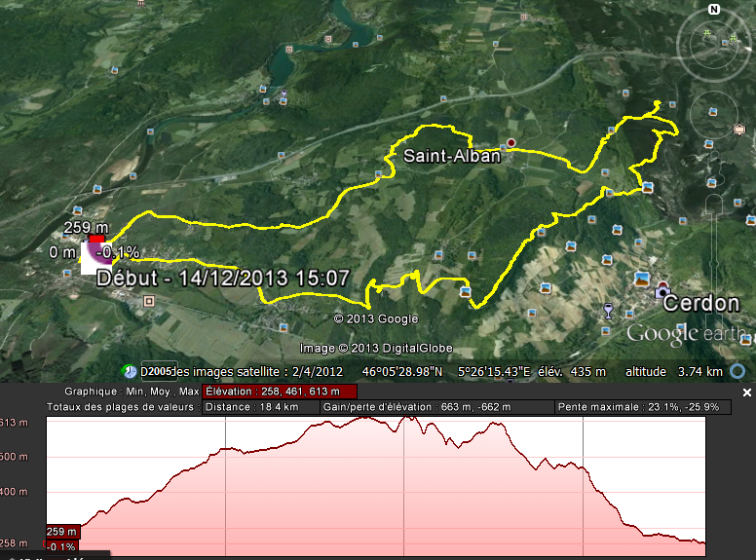Click the Cerdon town label

pyautogui.click(x=701, y=303)
